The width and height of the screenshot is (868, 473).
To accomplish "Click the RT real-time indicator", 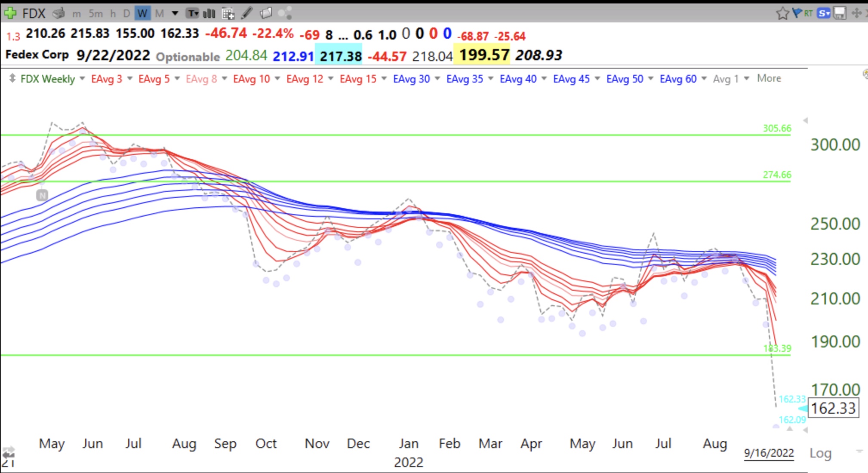I will point(808,13).
